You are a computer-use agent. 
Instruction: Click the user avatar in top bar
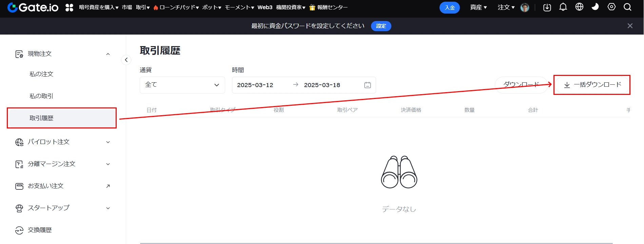click(525, 7)
